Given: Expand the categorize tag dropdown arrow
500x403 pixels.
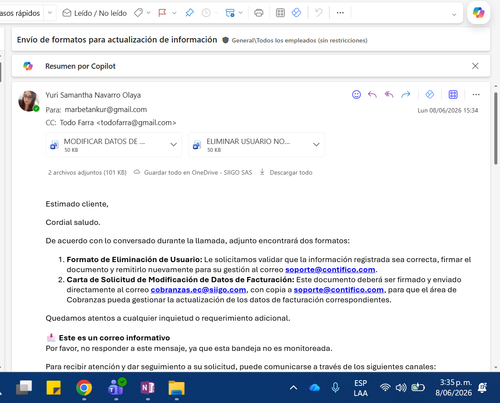Looking at the screenshot, I should [x=149, y=13].
